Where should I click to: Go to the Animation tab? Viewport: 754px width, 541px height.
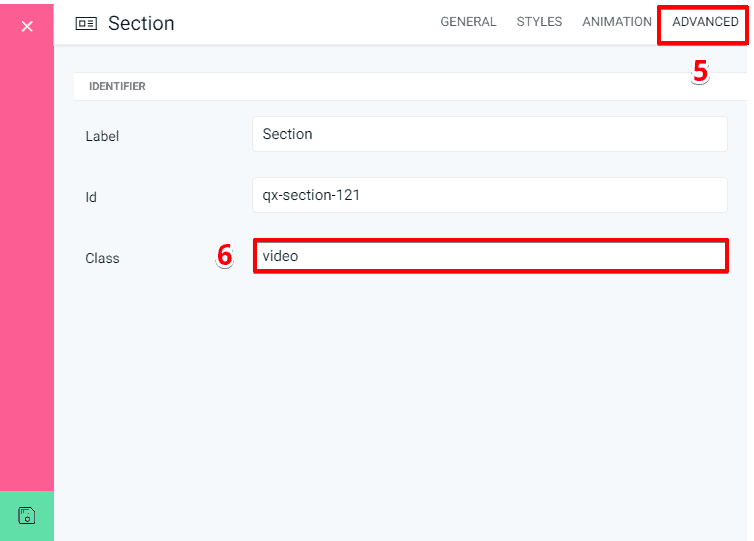pos(616,22)
